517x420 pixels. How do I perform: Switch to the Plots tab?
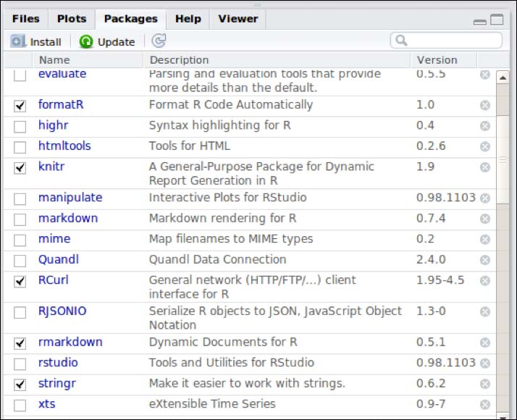(72, 19)
